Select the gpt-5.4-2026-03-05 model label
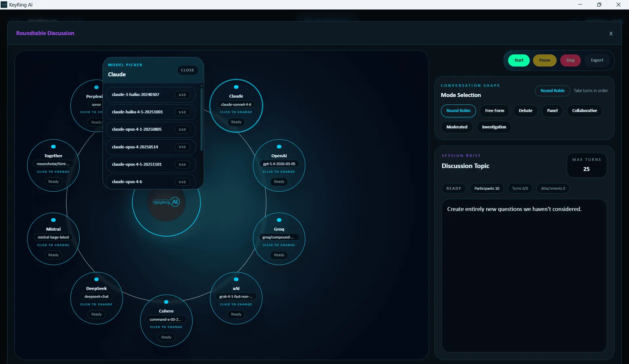 (x=279, y=164)
